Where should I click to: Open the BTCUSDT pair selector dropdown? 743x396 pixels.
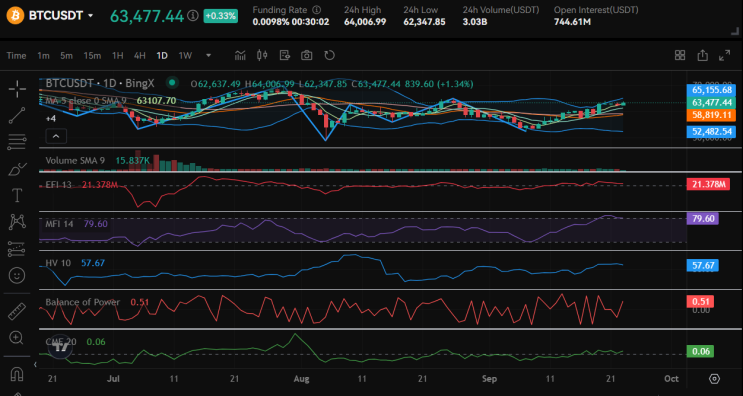61,16
